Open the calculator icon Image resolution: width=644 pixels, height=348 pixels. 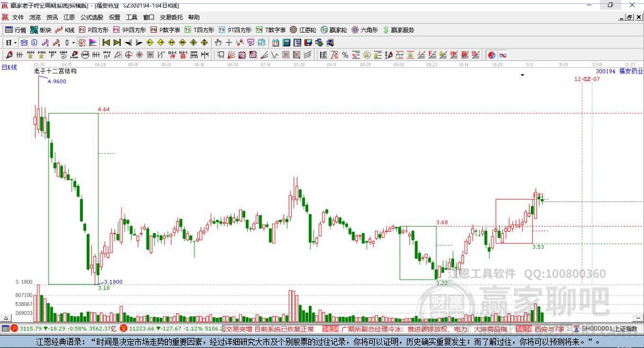[x=286, y=43]
